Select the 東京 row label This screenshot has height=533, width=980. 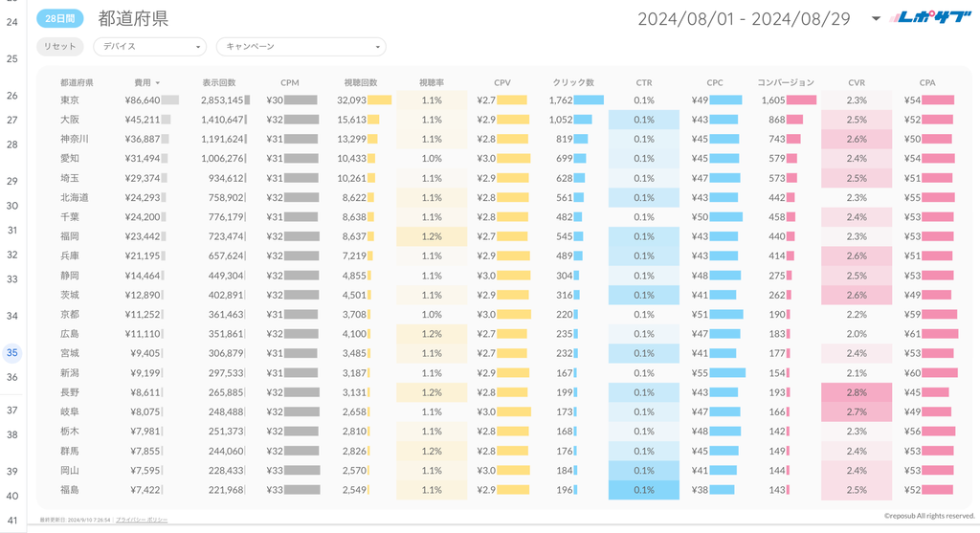(70, 100)
